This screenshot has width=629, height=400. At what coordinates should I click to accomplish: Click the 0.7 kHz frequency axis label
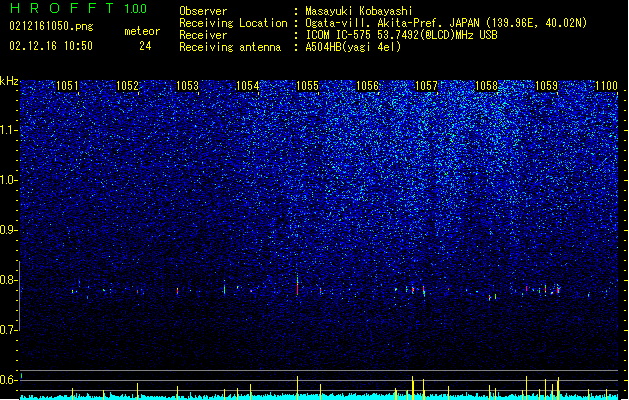pos(8,330)
